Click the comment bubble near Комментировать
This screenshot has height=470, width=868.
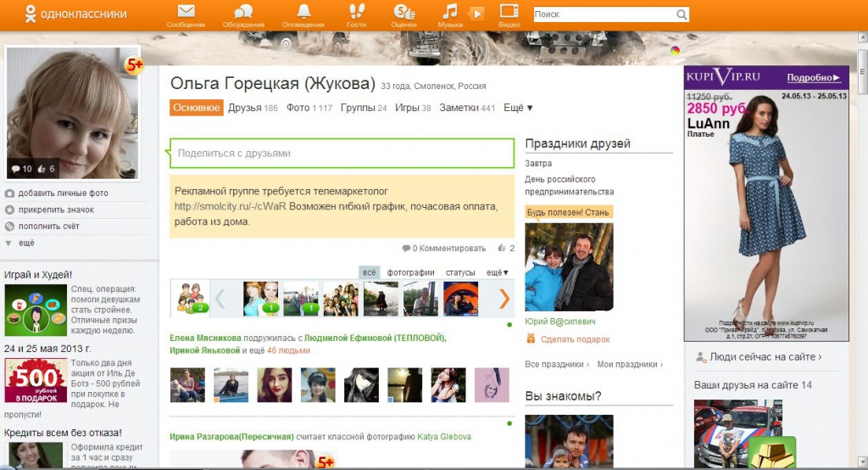(406, 249)
